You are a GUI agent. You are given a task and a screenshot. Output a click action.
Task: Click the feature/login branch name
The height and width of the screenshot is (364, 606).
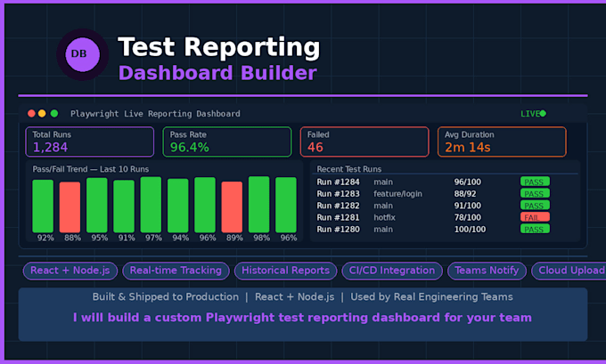[x=397, y=194]
